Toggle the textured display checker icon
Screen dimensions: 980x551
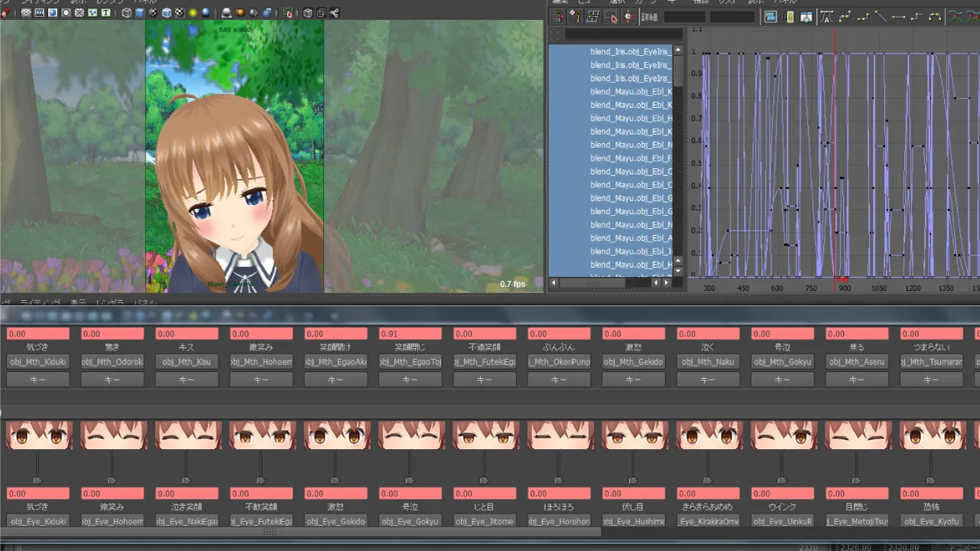click(179, 13)
